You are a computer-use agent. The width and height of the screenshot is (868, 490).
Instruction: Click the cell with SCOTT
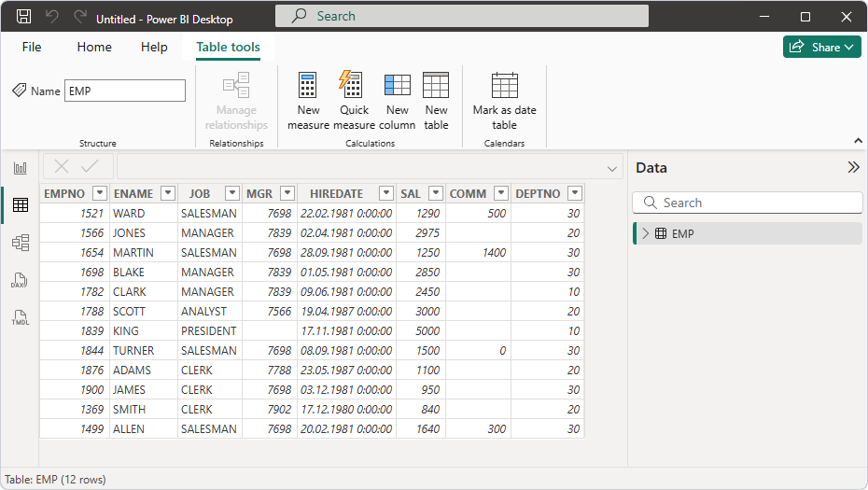click(144, 311)
